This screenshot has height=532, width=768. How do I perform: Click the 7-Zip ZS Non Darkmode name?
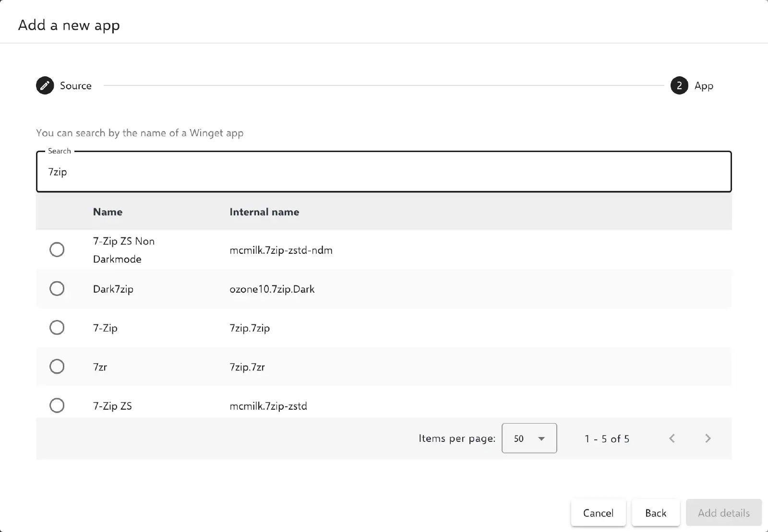click(124, 250)
